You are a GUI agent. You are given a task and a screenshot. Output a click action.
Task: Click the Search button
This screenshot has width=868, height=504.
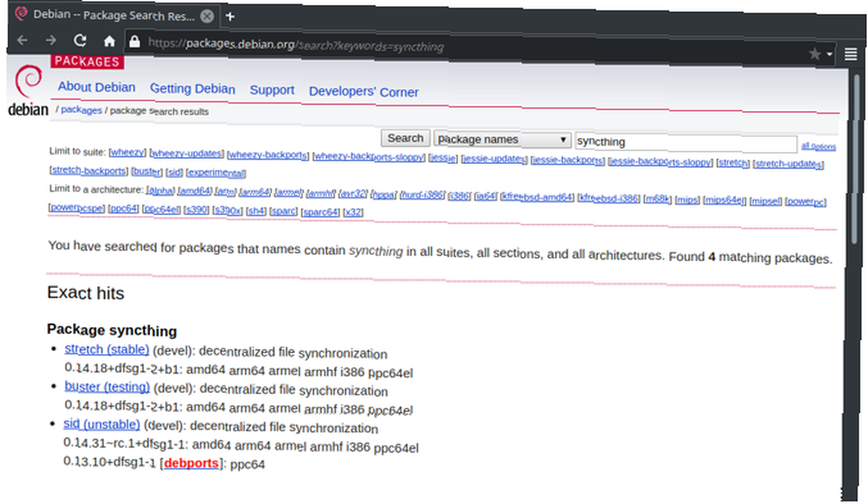click(x=405, y=138)
